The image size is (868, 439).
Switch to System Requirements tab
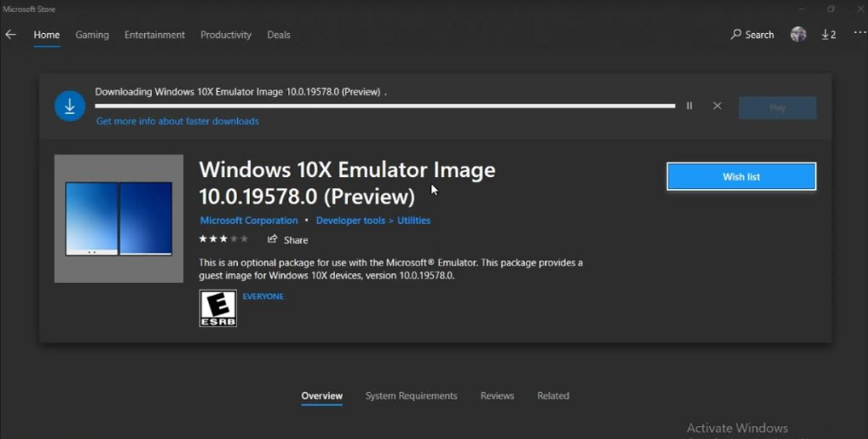tap(411, 396)
